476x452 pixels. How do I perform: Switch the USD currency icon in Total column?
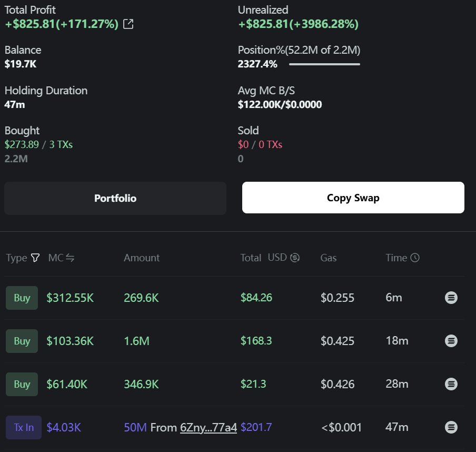coord(295,258)
